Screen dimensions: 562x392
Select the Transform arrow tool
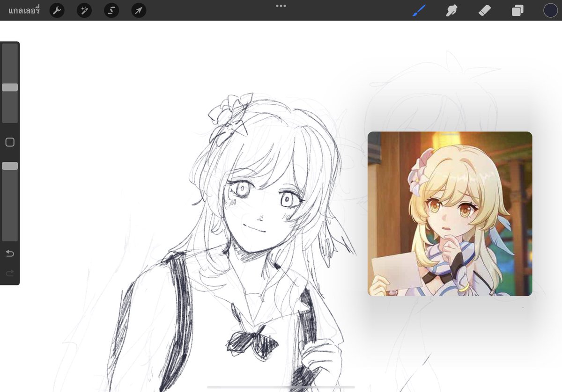(x=139, y=10)
